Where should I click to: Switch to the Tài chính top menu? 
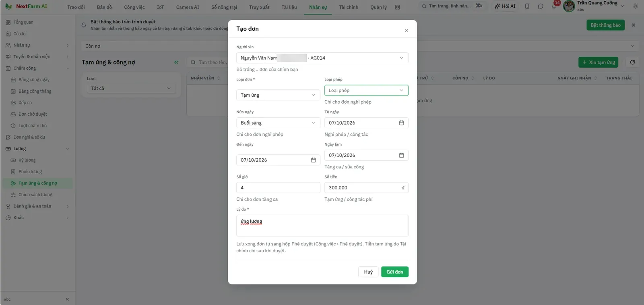tap(349, 7)
